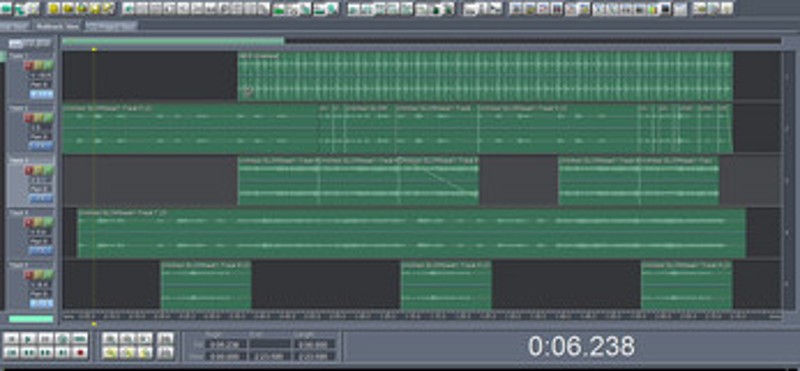The height and width of the screenshot is (371, 800).
Task: Open the Track 1 Pan field
Action: 41,85
